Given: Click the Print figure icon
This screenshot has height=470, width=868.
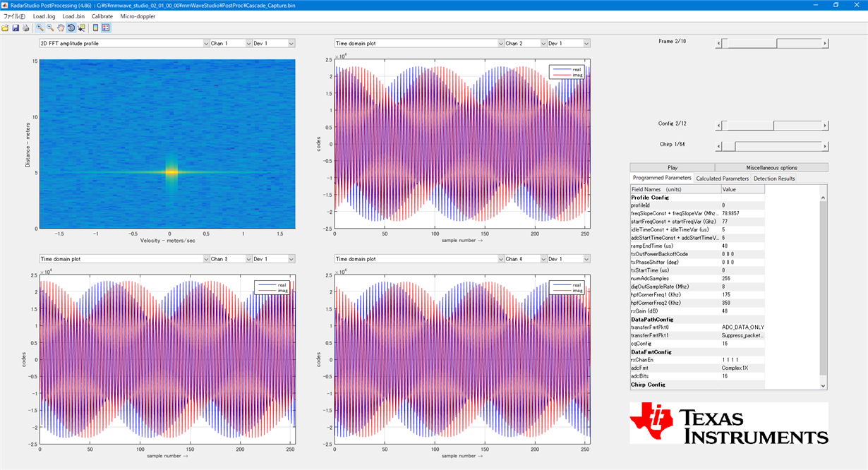Looking at the screenshot, I should [25, 28].
